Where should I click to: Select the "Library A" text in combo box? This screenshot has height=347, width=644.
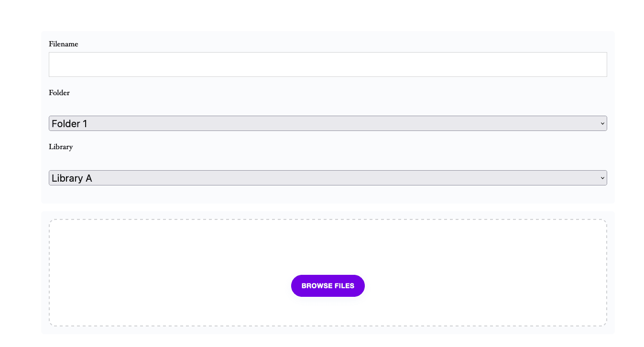(x=72, y=178)
